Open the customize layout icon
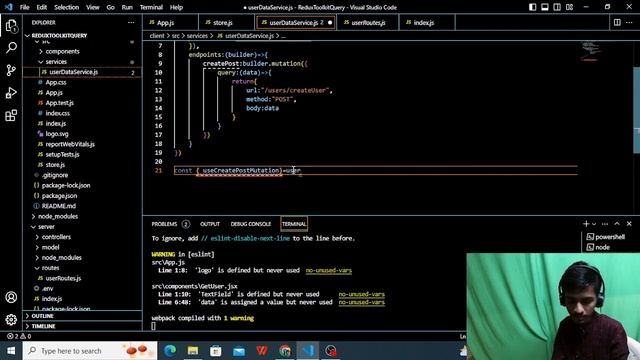640x360 pixels. pos(569,7)
